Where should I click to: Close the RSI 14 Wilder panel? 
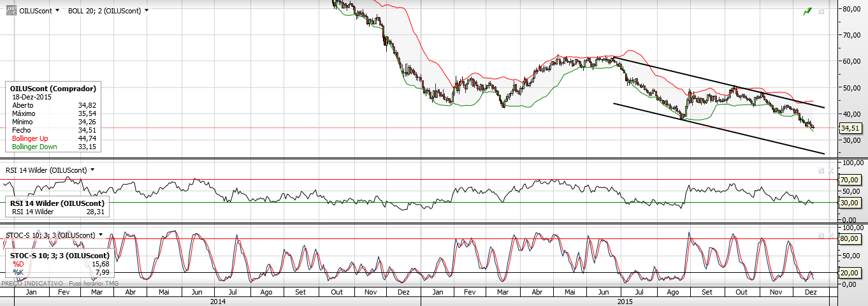tap(830, 171)
